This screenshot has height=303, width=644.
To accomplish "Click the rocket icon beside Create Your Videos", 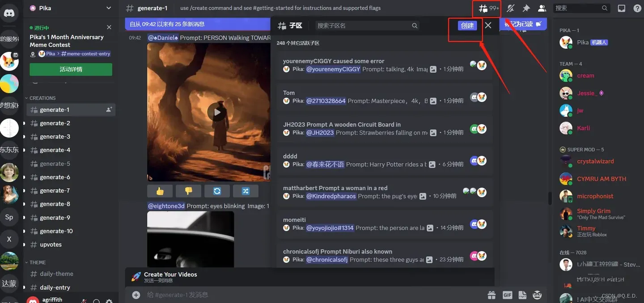I will (x=136, y=277).
